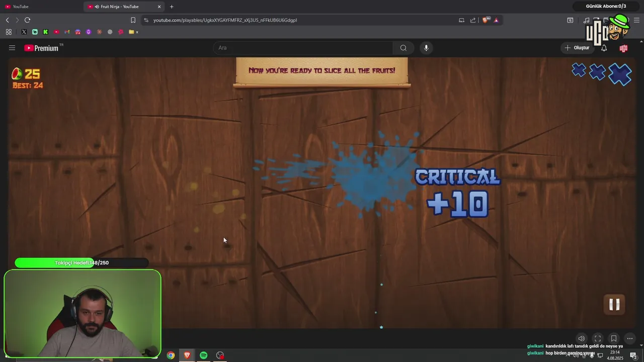Open the YouTube hamburger guide menu

pos(12,48)
